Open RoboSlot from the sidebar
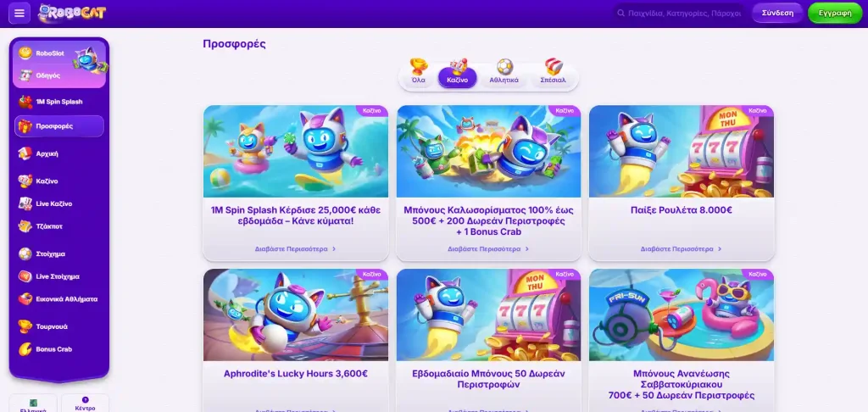The height and width of the screenshot is (412, 868). (50, 53)
